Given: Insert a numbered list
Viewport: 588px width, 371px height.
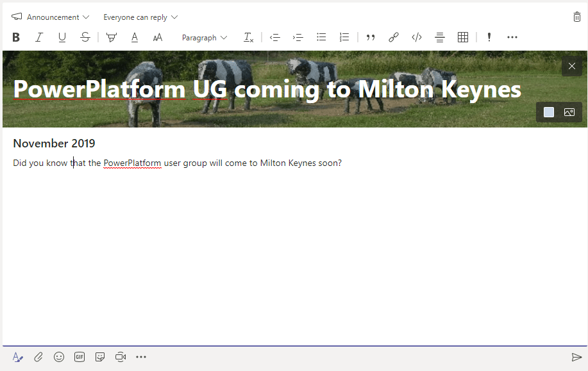Looking at the screenshot, I should pyautogui.click(x=344, y=37).
